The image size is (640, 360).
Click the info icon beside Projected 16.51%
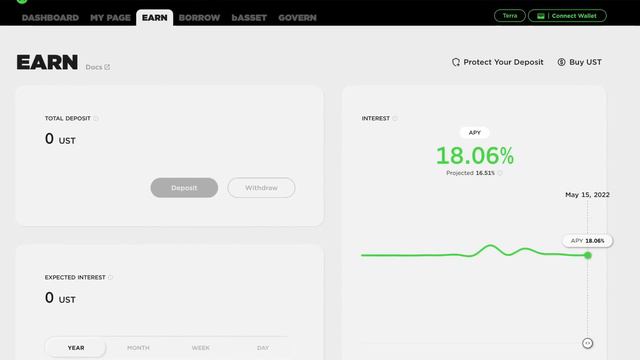(500, 173)
